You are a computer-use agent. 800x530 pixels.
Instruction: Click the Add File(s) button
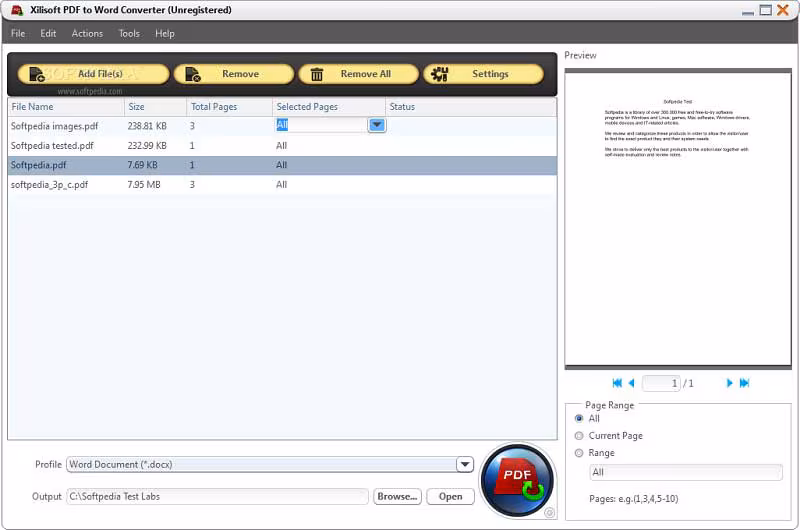93,74
